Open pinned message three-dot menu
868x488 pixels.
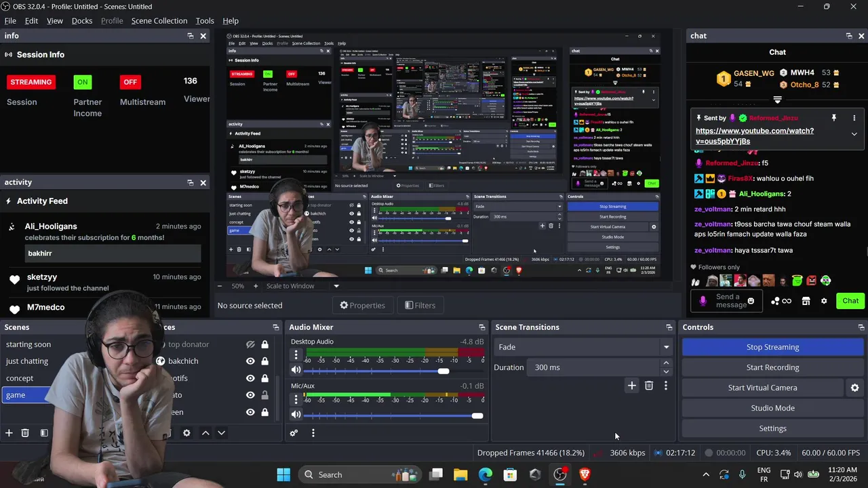pyautogui.click(x=854, y=118)
